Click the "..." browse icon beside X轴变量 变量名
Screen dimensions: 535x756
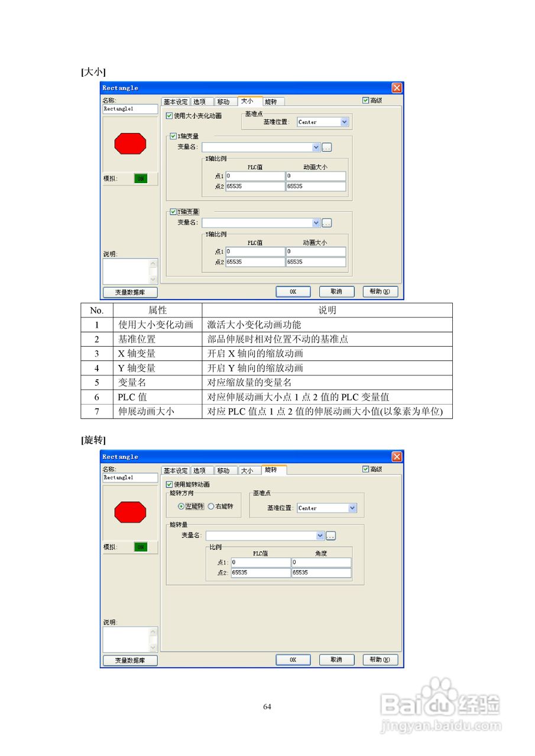coord(327,147)
